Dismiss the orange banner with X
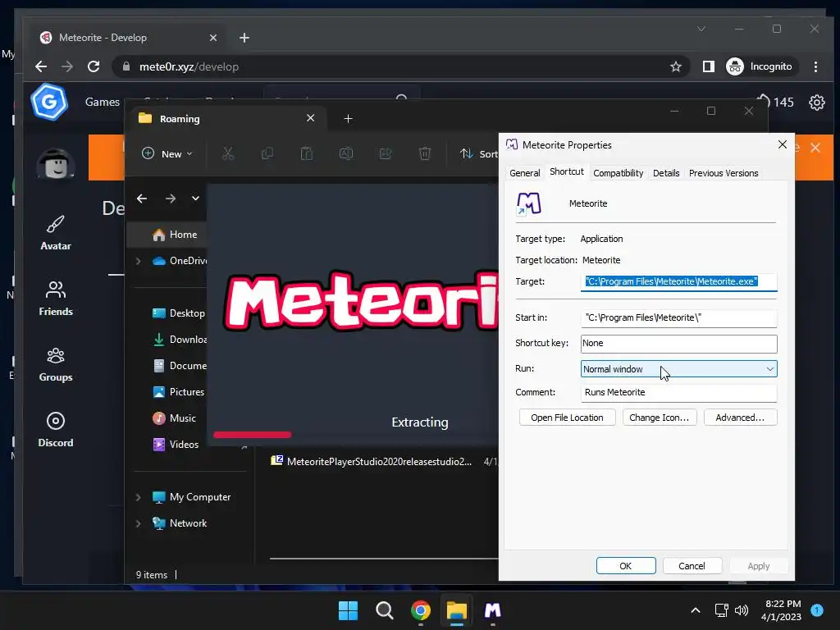The image size is (840, 630). 815,148
